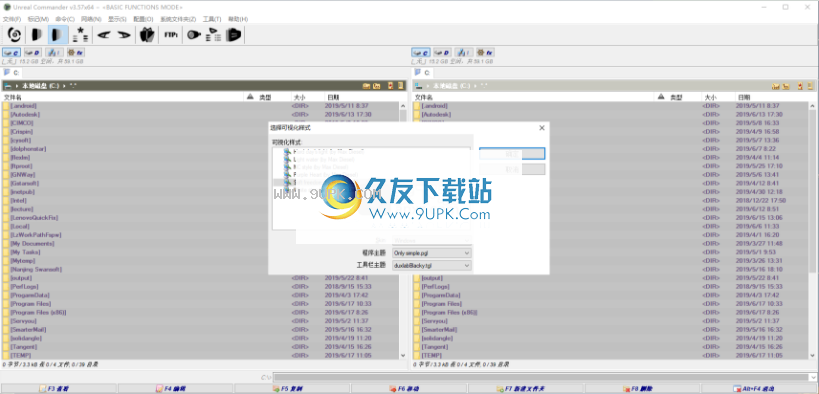Switch to left panel C: tab

pos(12,73)
